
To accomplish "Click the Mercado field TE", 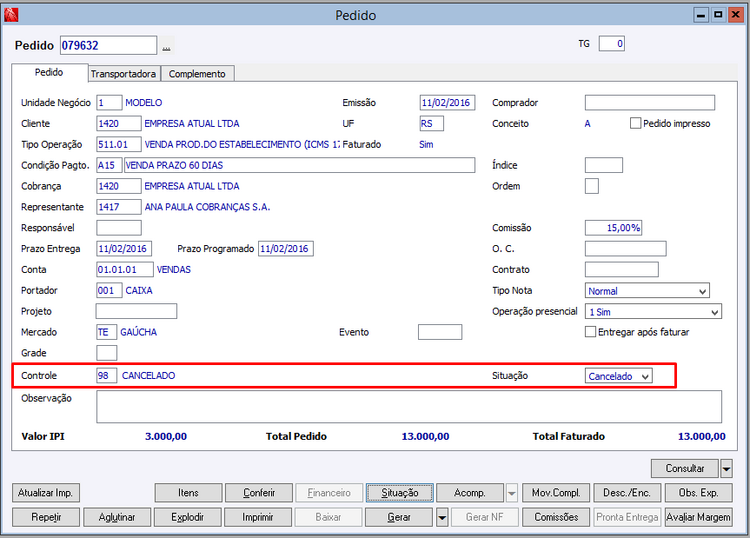I will click(107, 332).
